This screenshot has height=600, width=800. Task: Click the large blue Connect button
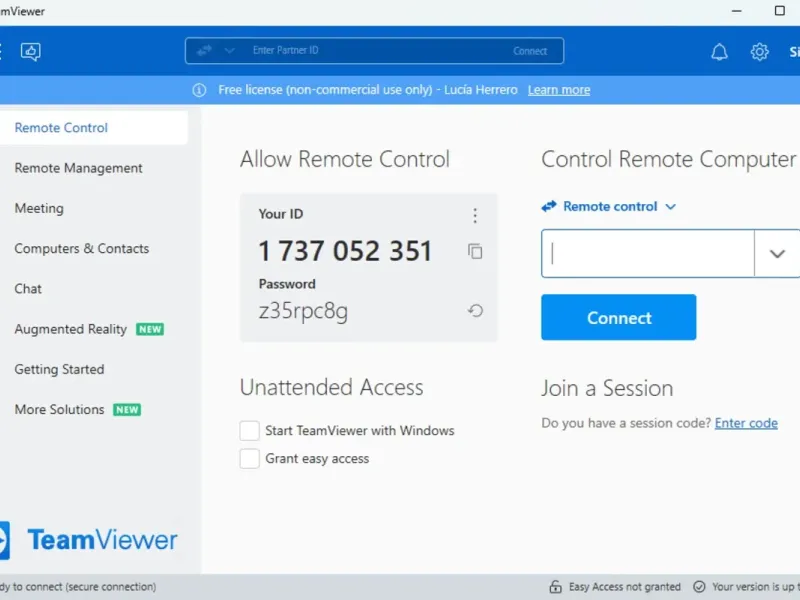point(618,317)
